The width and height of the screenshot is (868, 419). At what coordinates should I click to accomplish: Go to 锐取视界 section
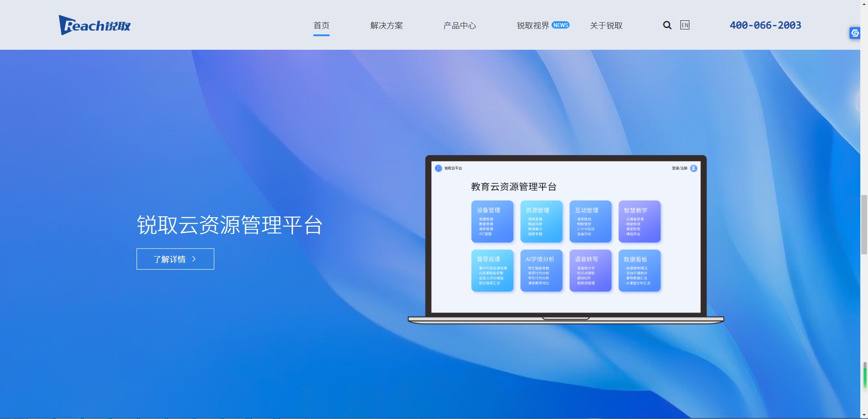tap(533, 26)
